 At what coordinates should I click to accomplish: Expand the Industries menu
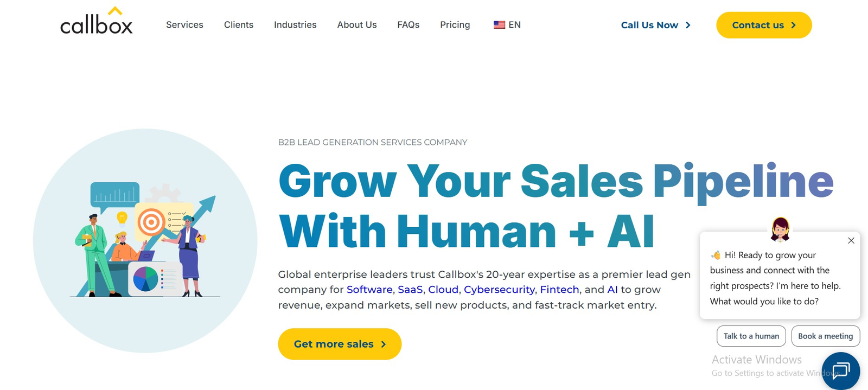(295, 25)
